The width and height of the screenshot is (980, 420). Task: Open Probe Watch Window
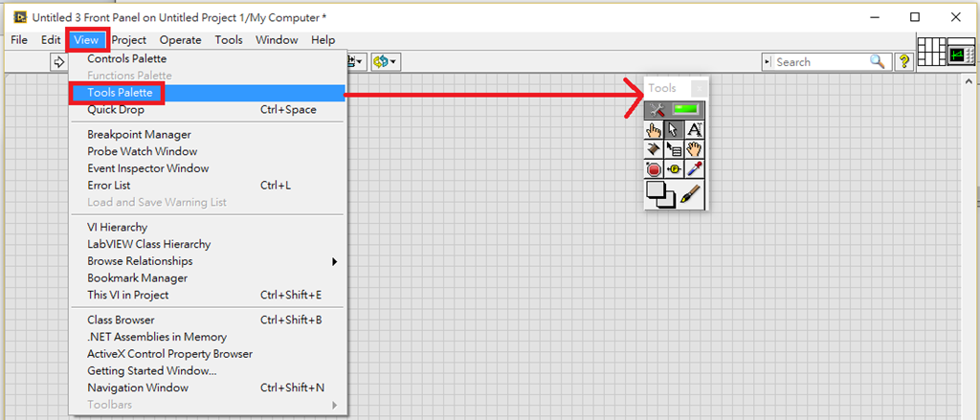pyautogui.click(x=207, y=151)
